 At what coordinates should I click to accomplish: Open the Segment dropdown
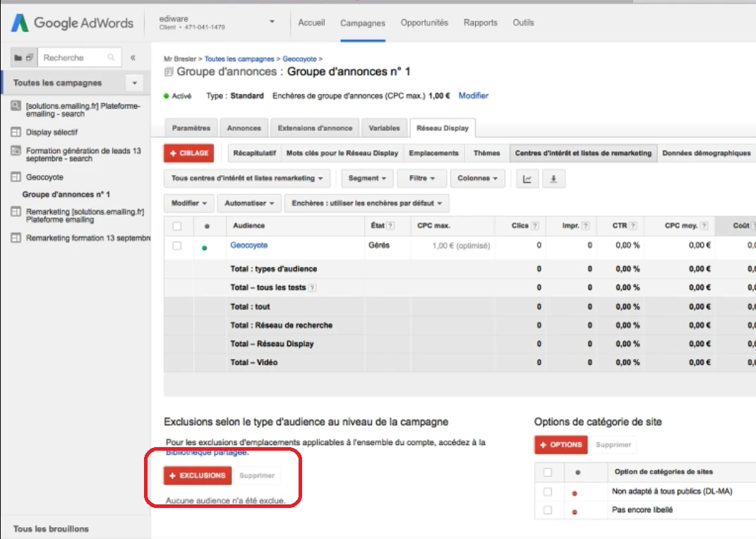tap(367, 179)
